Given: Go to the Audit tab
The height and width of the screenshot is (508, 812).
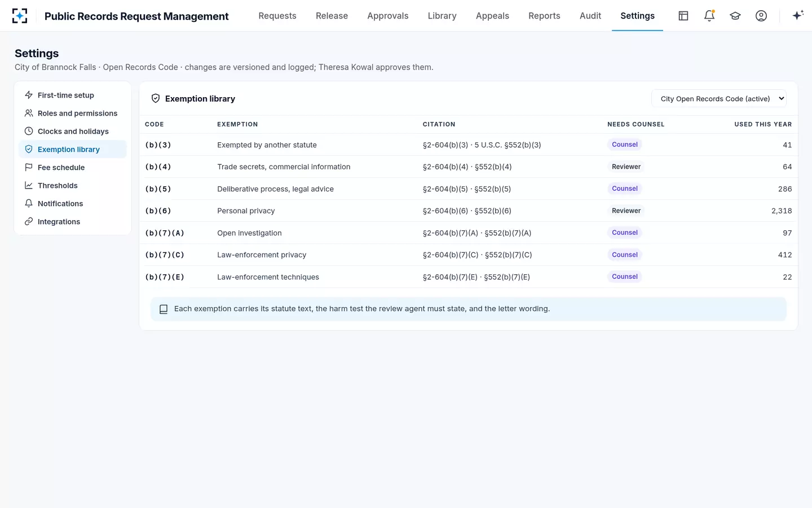Looking at the screenshot, I should click(x=590, y=16).
